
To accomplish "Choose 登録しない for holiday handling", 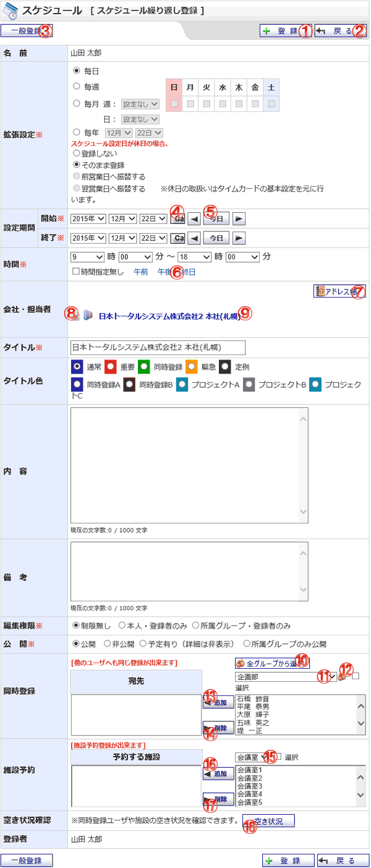I will [77, 153].
